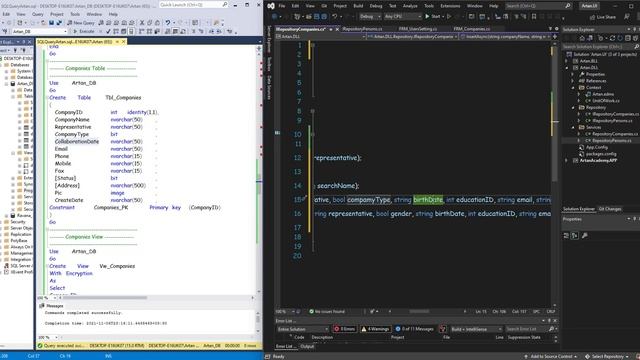Switch to Git Changes tab

point(610,209)
